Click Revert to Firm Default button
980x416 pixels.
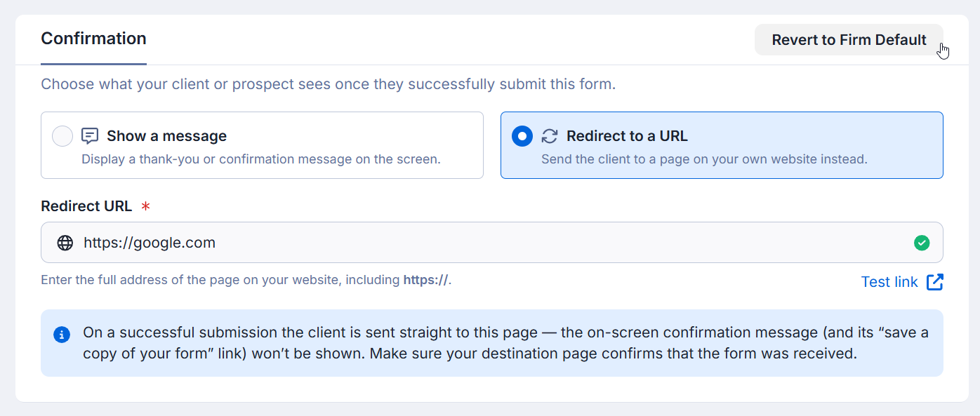[x=849, y=40]
